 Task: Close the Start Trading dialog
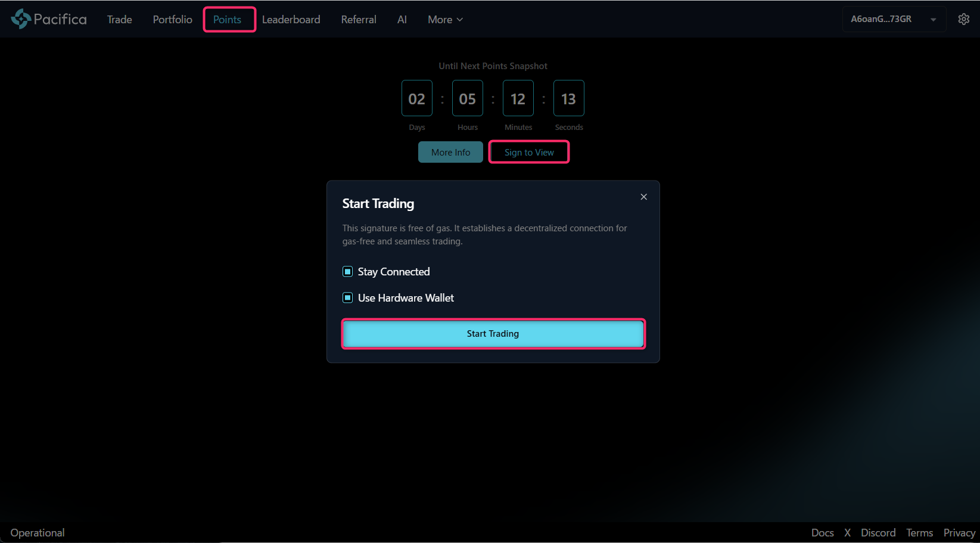click(x=643, y=197)
